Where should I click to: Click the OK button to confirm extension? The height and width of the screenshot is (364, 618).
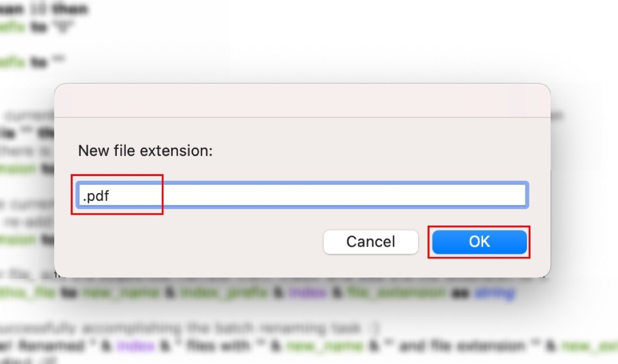(478, 242)
